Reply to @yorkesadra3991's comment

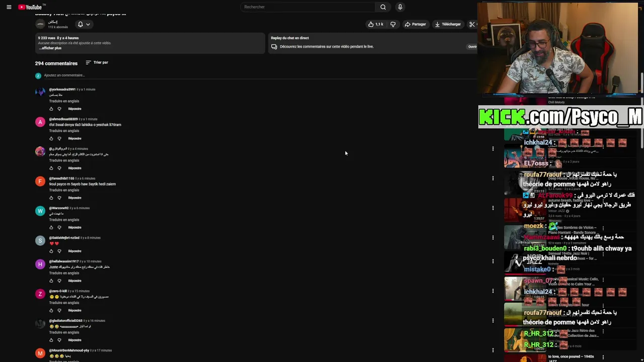tap(74, 109)
